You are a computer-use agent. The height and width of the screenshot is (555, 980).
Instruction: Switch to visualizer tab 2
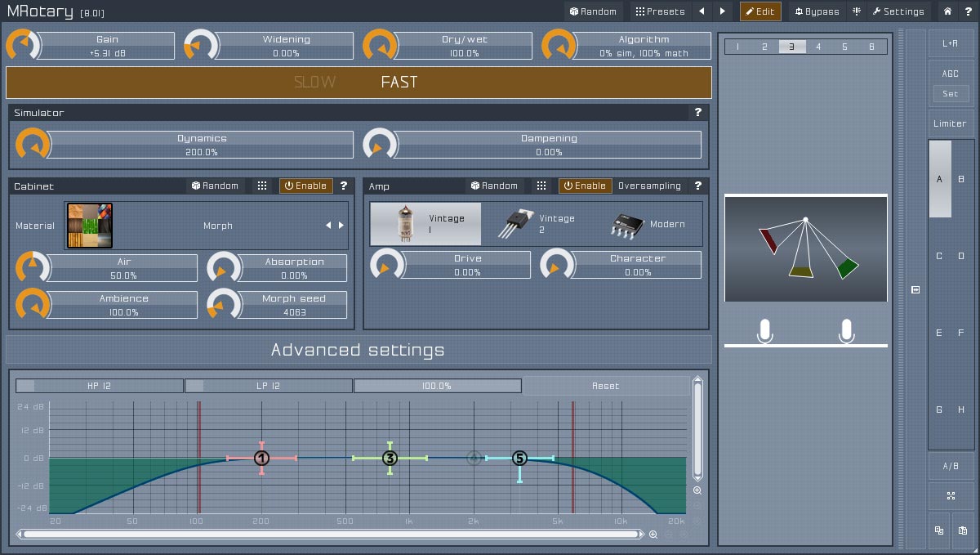click(764, 47)
